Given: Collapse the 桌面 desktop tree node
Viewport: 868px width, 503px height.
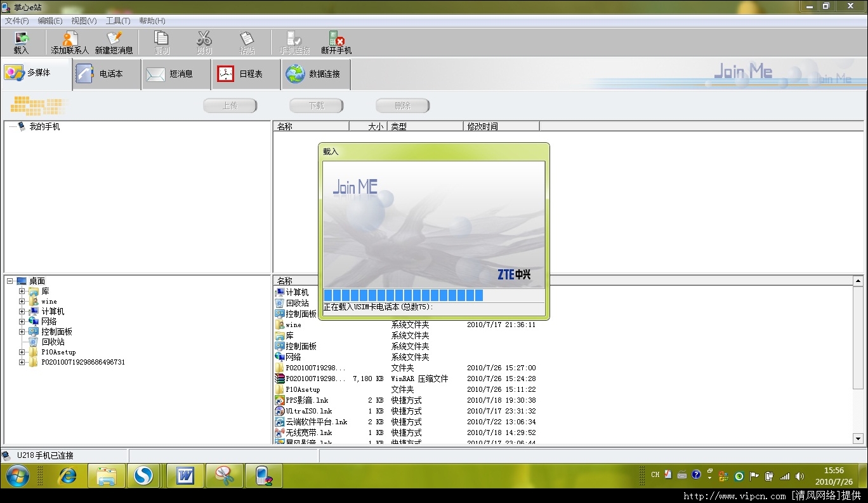Looking at the screenshot, I should (10, 281).
